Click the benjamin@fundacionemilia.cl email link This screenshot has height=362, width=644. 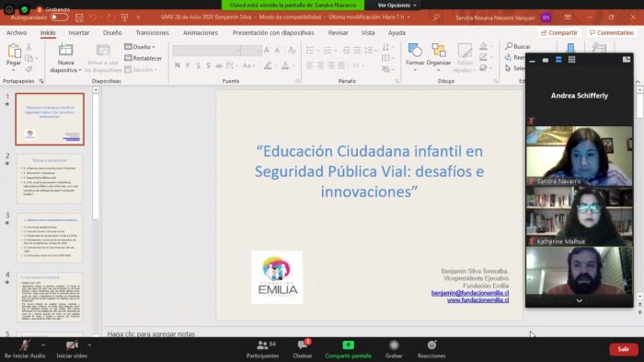pos(470,293)
